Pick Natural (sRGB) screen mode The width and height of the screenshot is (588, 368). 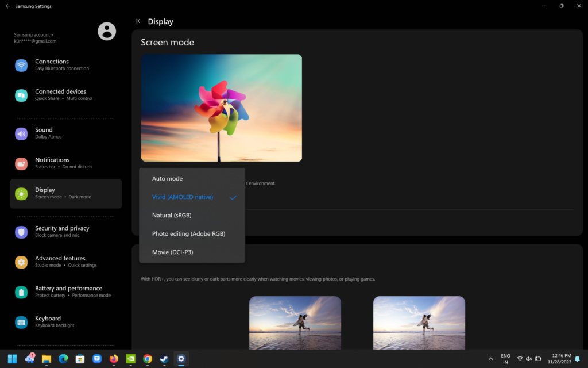172,216
